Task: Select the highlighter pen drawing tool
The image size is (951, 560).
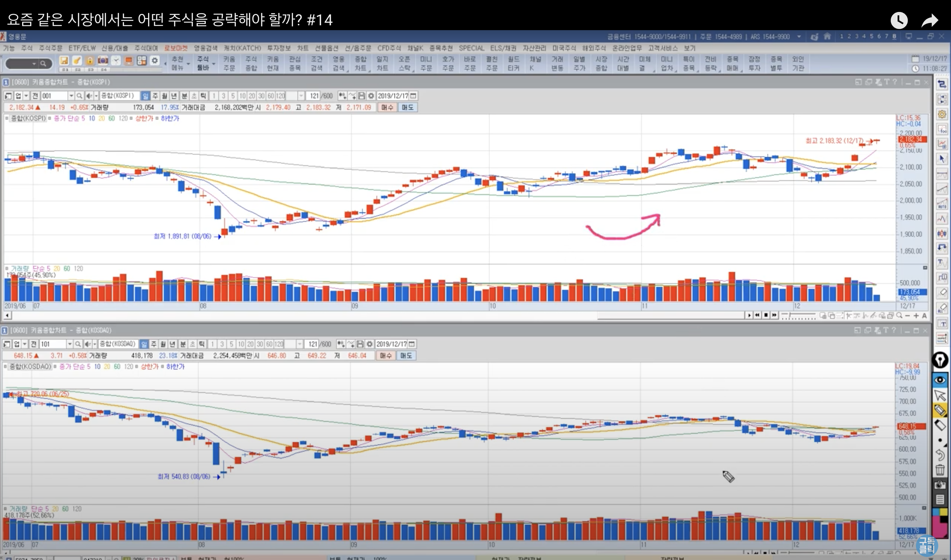Action: 940,410
